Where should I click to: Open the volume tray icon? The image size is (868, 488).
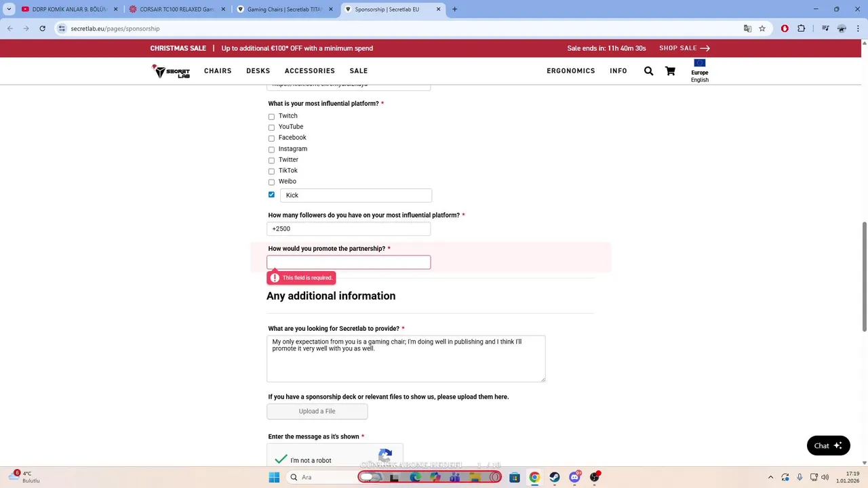click(x=825, y=477)
